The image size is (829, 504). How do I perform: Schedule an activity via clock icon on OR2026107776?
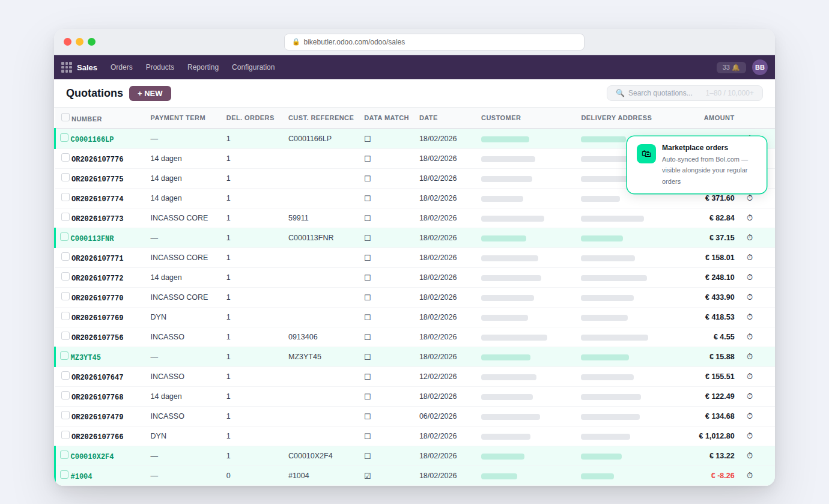click(749, 159)
